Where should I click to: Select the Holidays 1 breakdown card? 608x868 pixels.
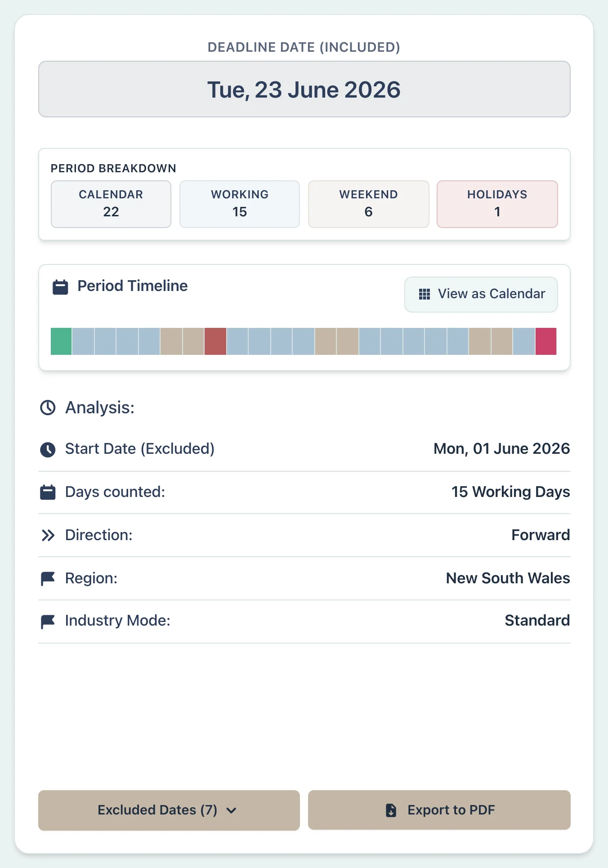click(497, 204)
